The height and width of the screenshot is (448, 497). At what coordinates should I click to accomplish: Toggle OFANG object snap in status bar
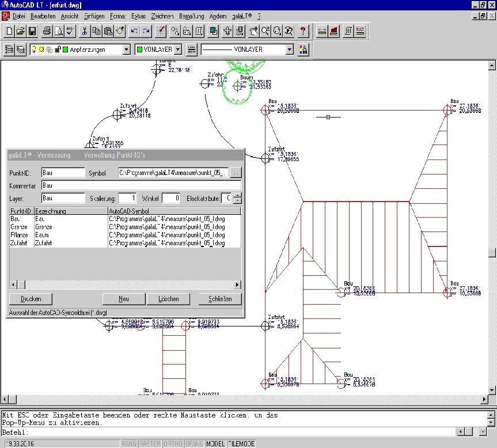point(194,443)
